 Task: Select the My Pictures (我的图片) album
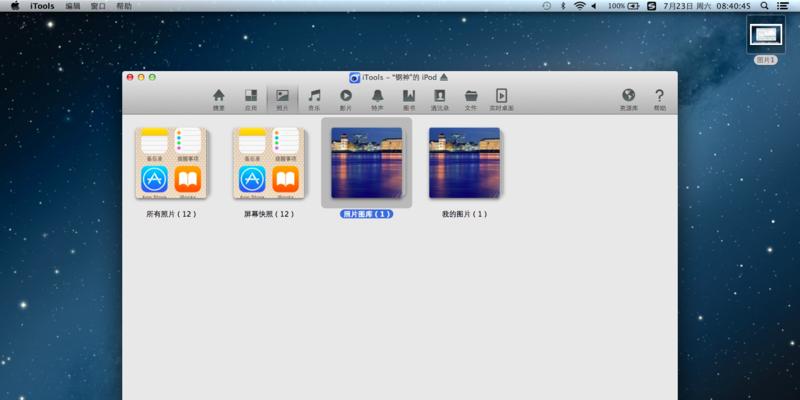[465, 162]
